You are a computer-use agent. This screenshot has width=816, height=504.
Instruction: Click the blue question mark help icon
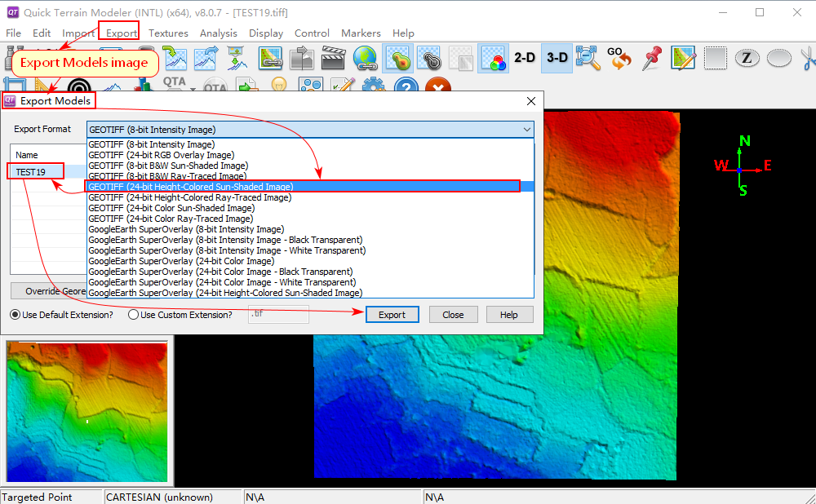(x=406, y=85)
